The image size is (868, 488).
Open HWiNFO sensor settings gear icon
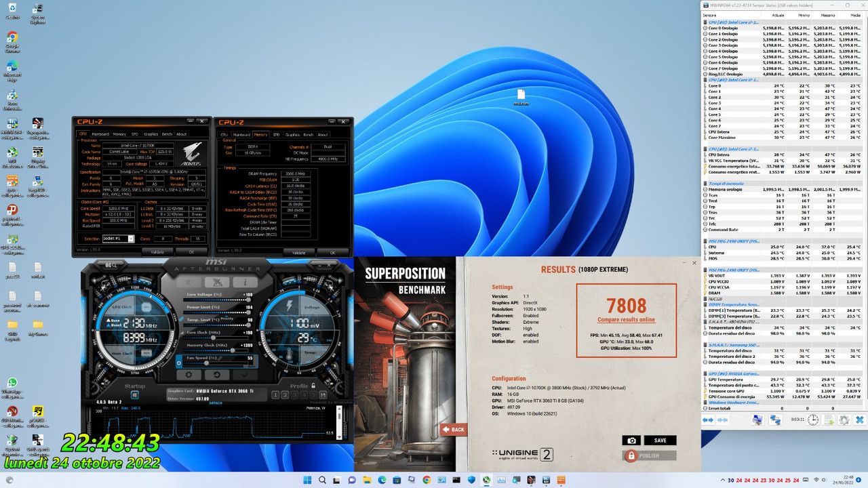click(x=844, y=420)
